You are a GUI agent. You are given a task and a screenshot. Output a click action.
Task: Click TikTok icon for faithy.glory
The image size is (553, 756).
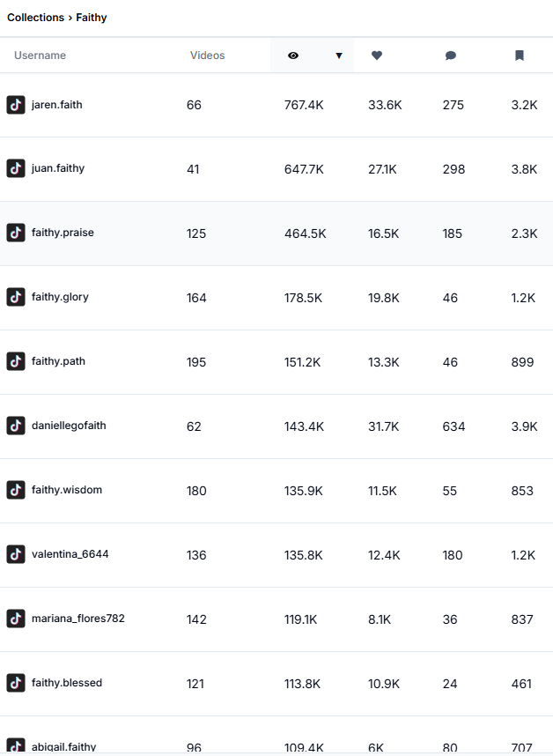click(16, 297)
